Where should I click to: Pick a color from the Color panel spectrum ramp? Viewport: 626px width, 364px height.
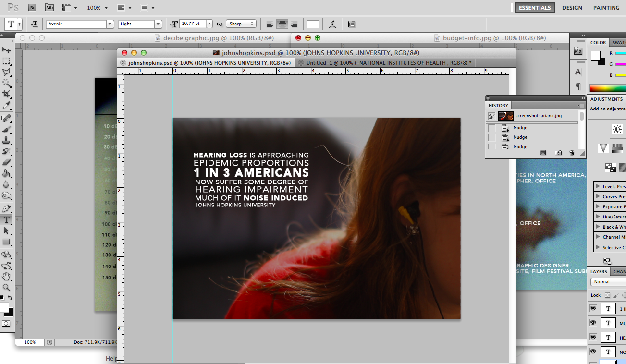point(608,88)
